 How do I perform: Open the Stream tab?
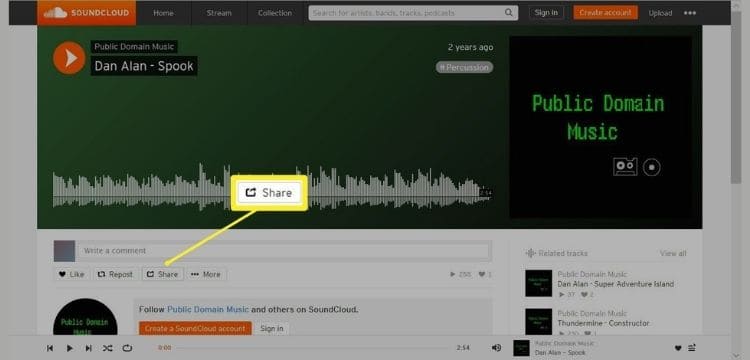point(219,13)
